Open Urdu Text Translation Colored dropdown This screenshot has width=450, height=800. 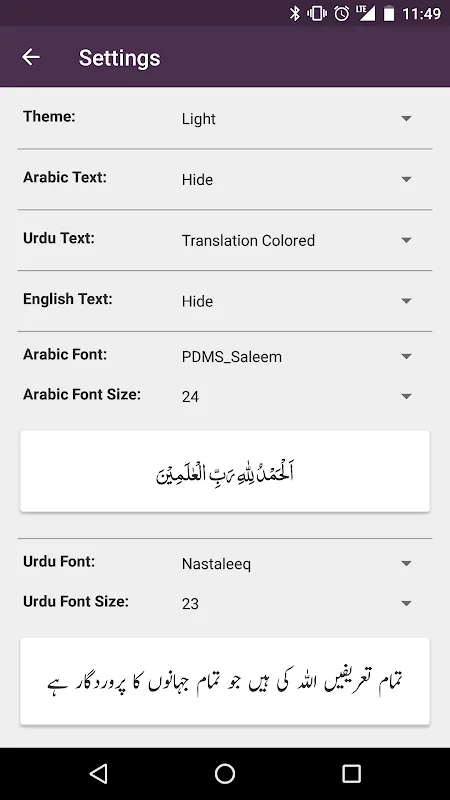point(298,240)
